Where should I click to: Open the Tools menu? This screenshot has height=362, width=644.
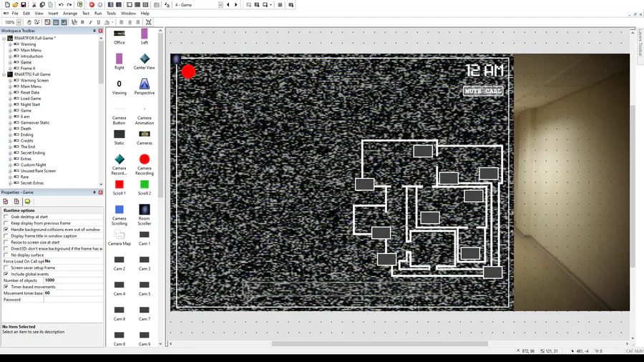pos(111,13)
